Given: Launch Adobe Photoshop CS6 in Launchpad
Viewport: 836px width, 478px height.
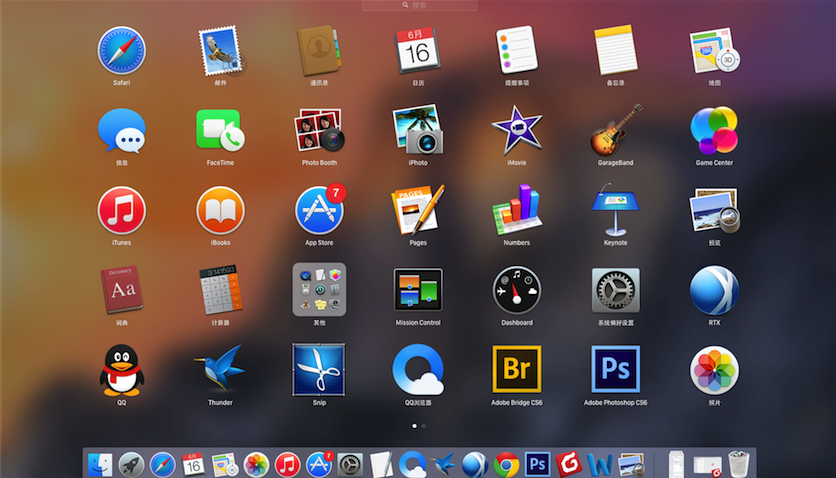Looking at the screenshot, I should click(615, 370).
